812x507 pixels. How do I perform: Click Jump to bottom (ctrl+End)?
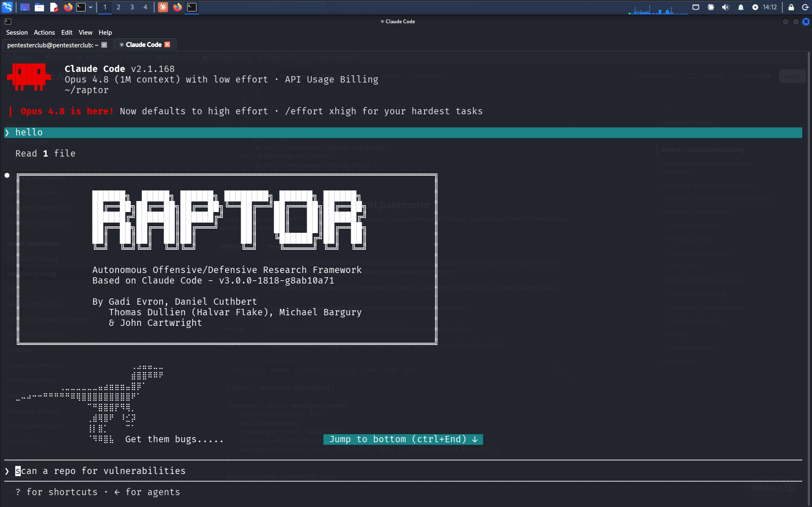(403, 439)
